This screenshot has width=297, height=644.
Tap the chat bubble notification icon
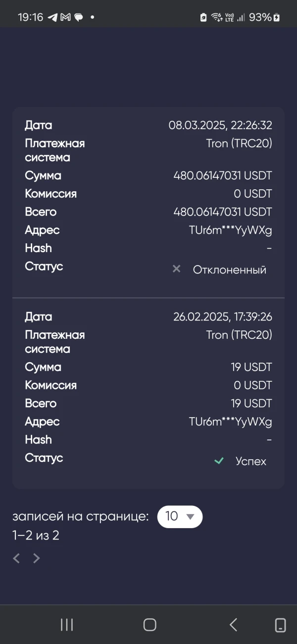point(78,17)
